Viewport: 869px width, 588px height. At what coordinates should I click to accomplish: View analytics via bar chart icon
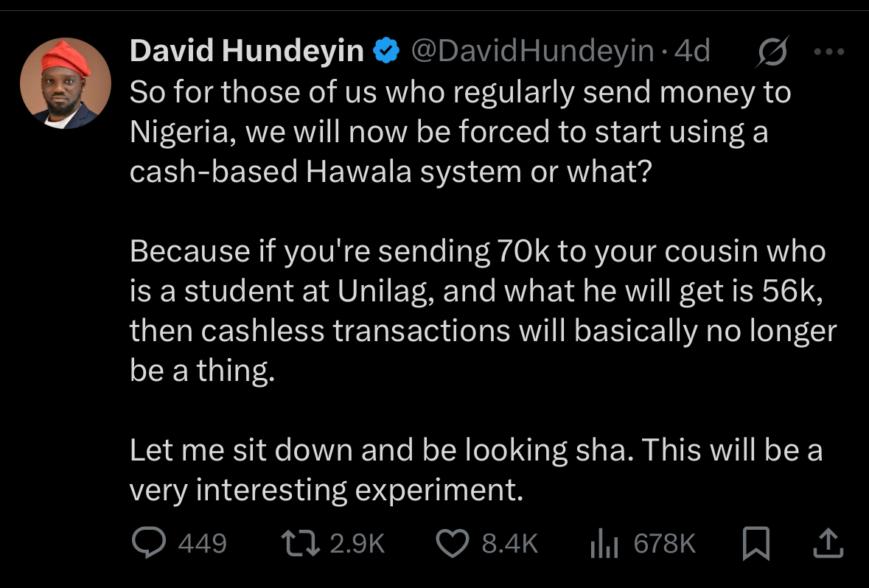[604, 543]
